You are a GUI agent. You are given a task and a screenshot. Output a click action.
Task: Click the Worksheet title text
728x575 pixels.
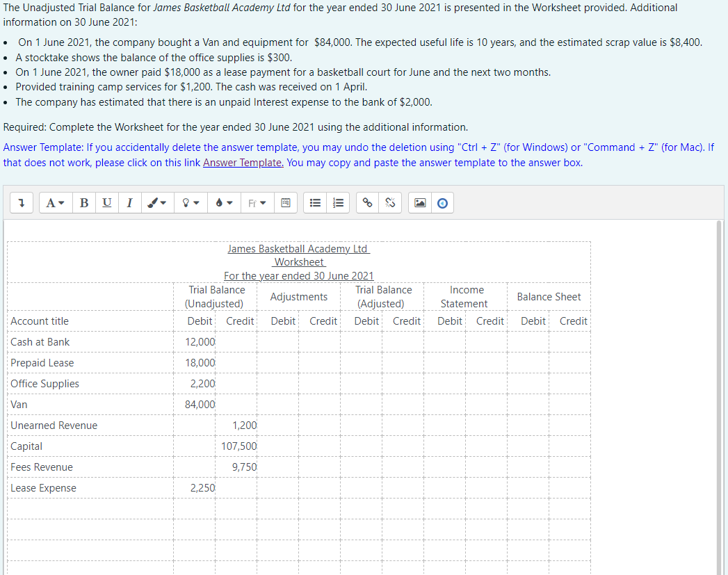click(299, 262)
